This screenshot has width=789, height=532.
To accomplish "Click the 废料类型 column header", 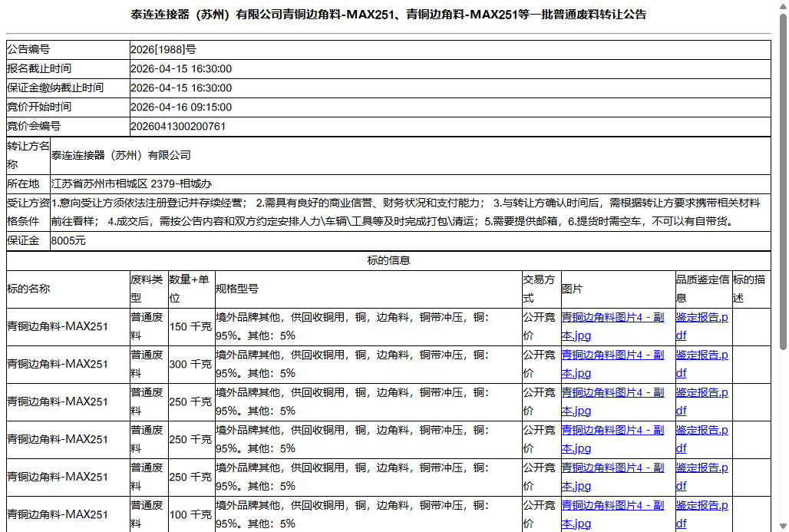I will (x=149, y=289).
